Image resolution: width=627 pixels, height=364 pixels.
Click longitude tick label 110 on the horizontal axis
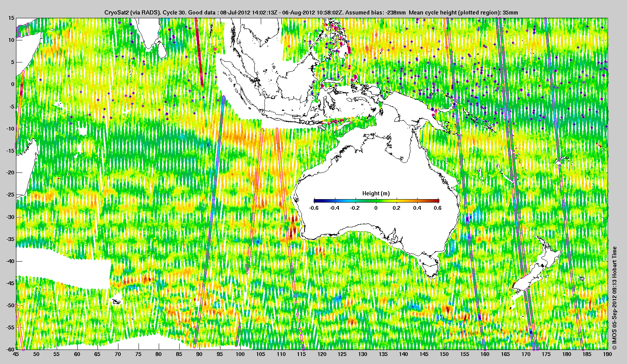click(x=281, y=354)
